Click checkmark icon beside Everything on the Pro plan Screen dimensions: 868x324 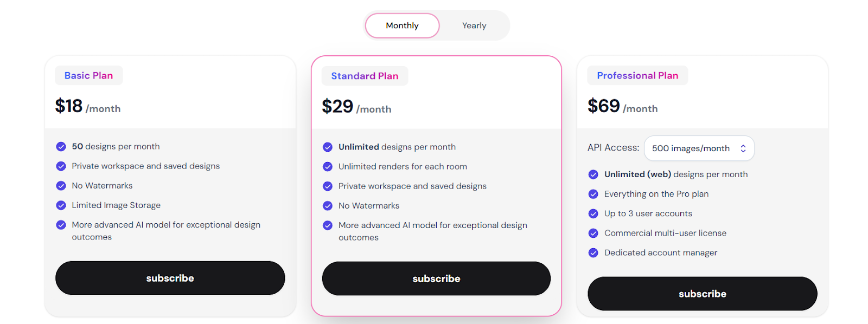tap(593, 194)
